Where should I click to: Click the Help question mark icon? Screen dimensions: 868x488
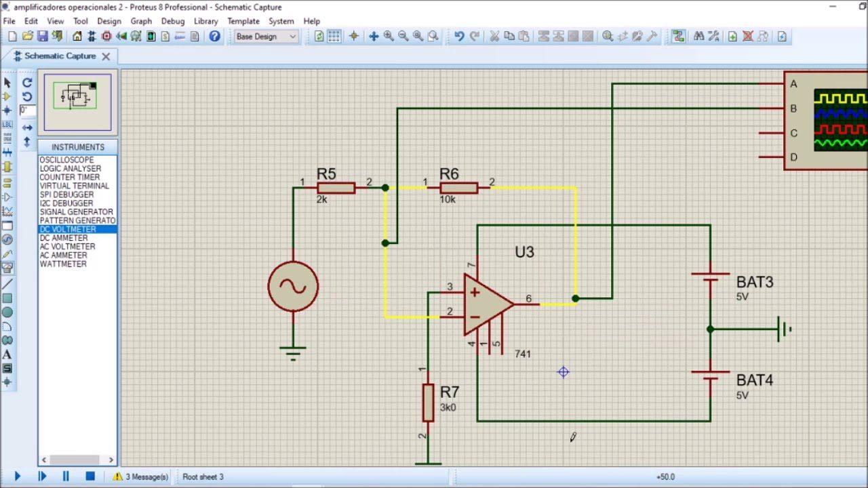click(x=214, y=37)
